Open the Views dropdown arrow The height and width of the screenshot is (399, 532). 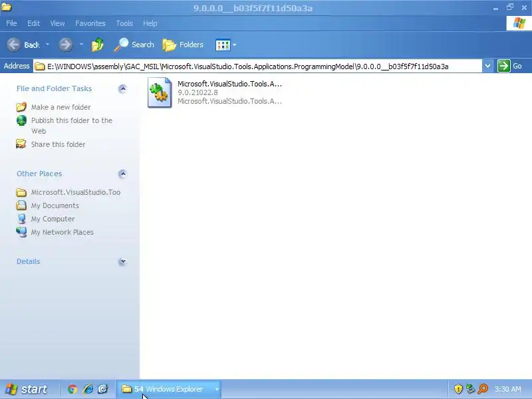pos(235,45)
